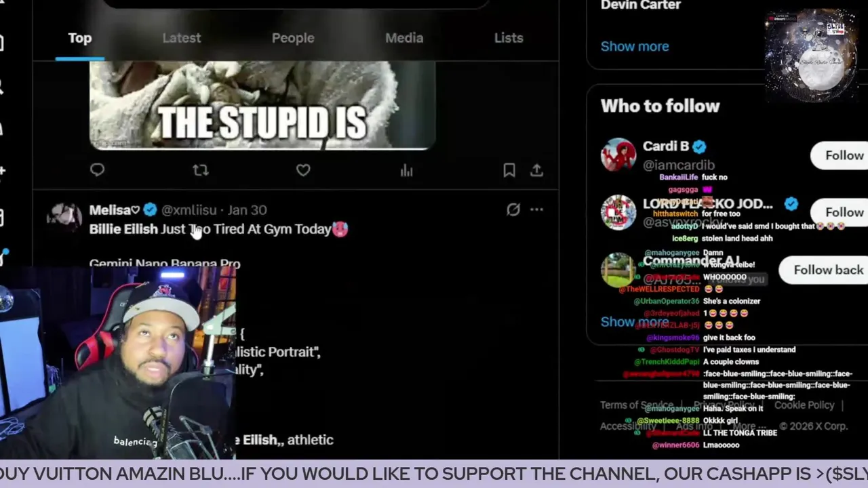Click the Gemini Nano Banana Pro text
The width and height of the screenshot is (868, 488).
165,264
